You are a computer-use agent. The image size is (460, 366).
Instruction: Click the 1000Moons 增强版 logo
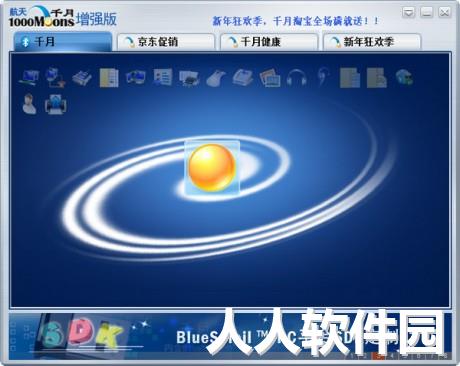pos(63,18)
